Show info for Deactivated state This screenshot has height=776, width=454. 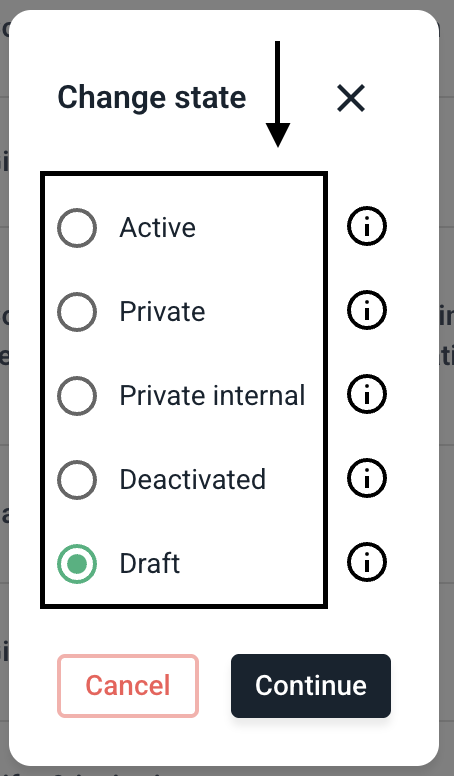point(366,478)
